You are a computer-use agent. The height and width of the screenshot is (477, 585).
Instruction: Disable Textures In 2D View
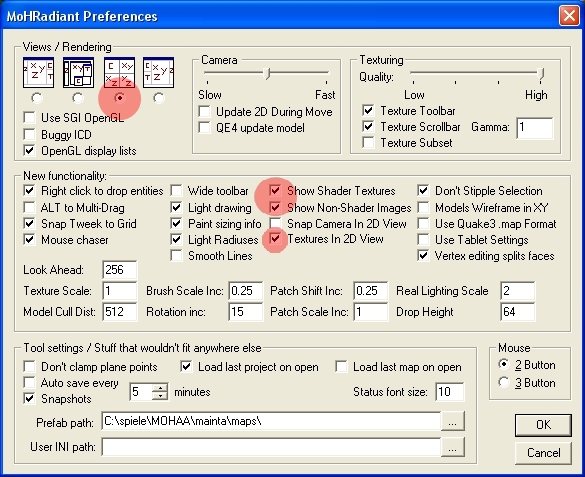coord(275,238)
